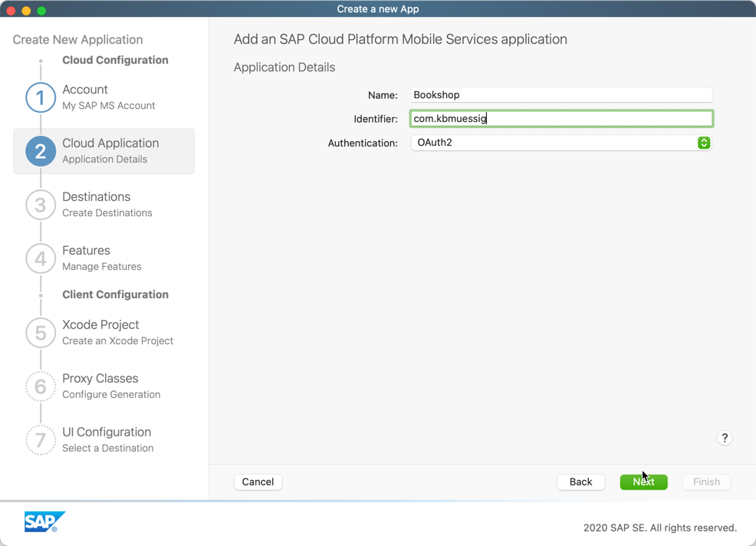Click the Name field containing Bookshop
The image size is (756, 546).
[561, 95]
